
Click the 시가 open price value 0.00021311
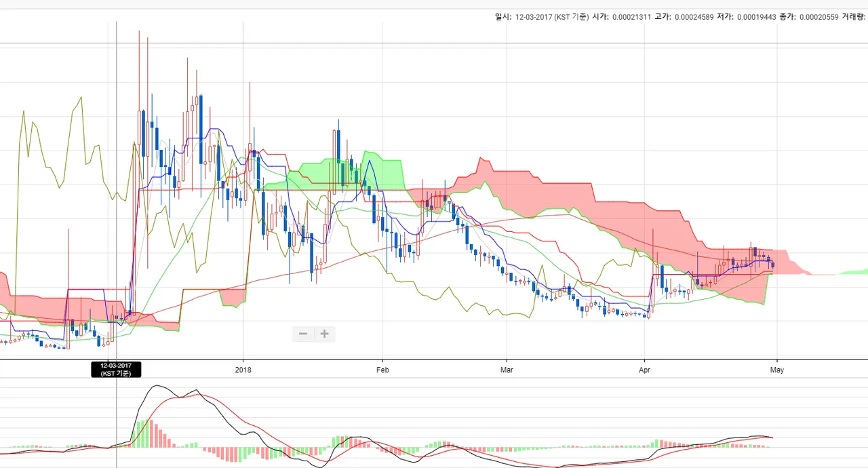[x=631, y=17]
